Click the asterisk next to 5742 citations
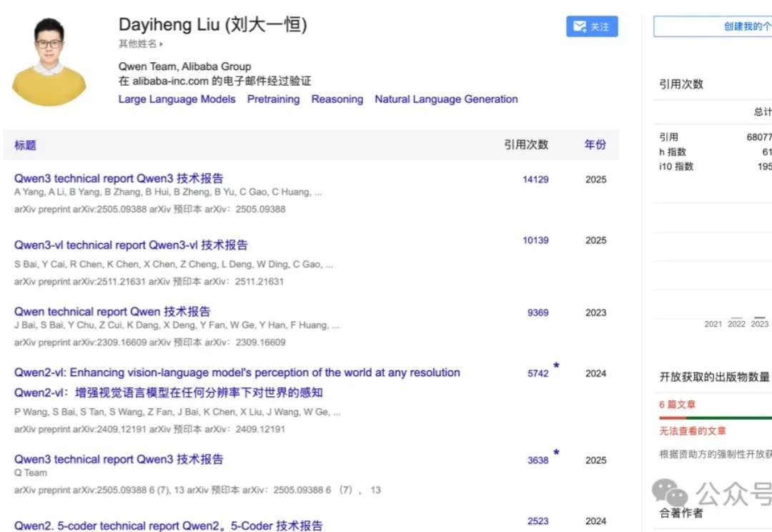The height and width of the screenshot is (532, 772). pyautogui.click(x=556, y=365)
